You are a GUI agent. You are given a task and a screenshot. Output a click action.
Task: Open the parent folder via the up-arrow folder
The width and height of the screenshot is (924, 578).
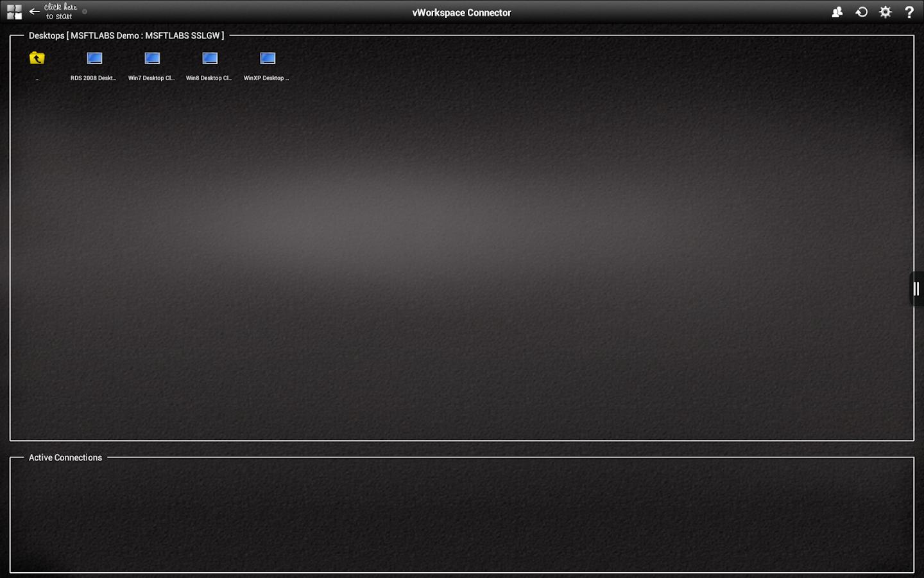37,58
